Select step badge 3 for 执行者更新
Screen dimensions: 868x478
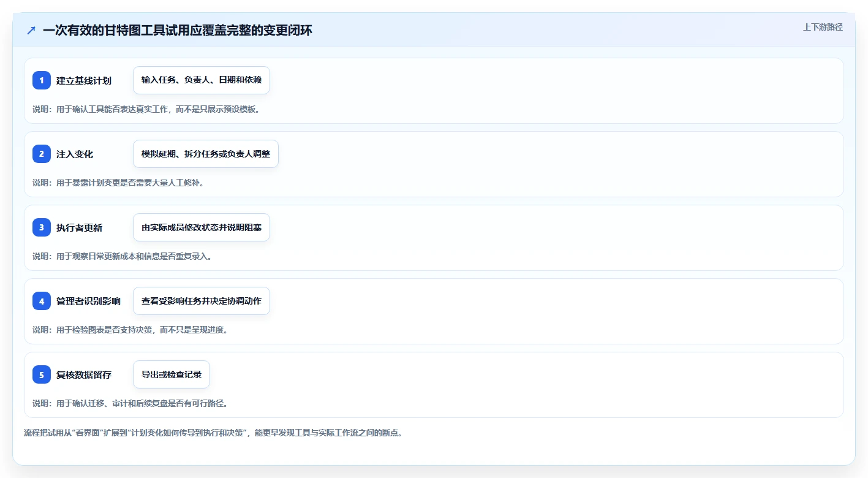point(42,227)
